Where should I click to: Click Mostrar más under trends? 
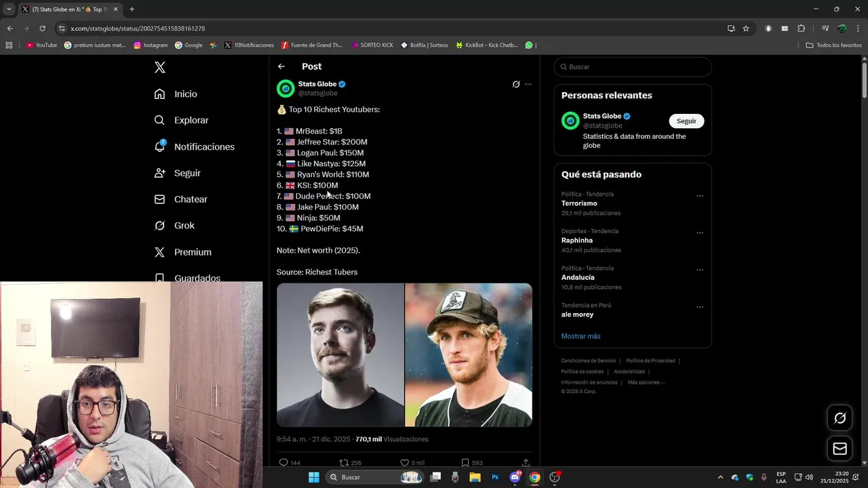pyautogui.click(x=580, y=336)
